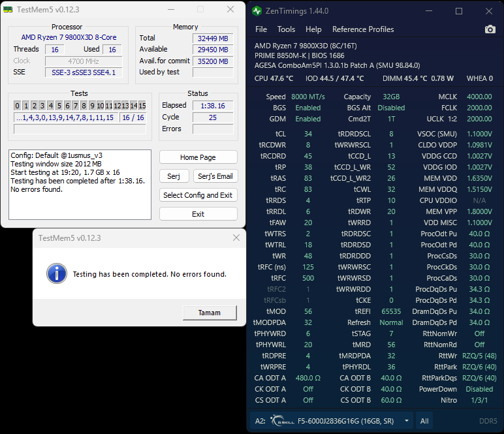Click the test progress bar in Tests group
This screenshot has height=434, width=504.
point(80,129)
